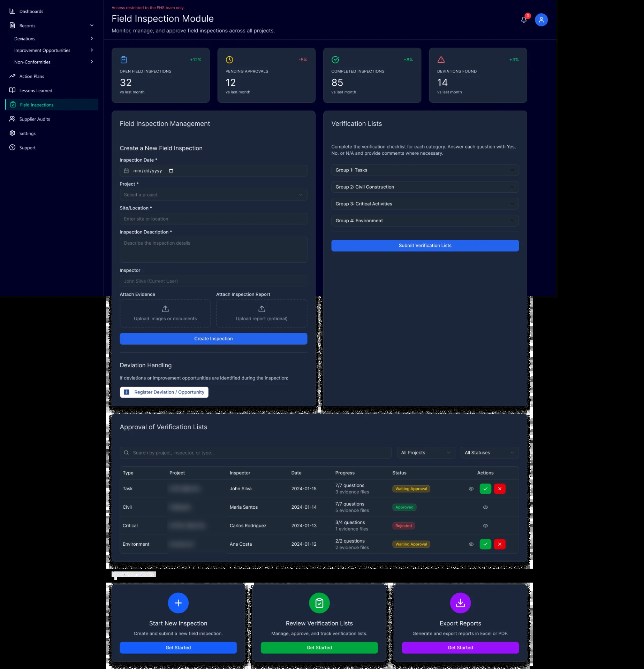This screenshot has width=644, height=669.
Task: Click the purple Get Started button
Action: pyautogui.click(x=460, y=647)
